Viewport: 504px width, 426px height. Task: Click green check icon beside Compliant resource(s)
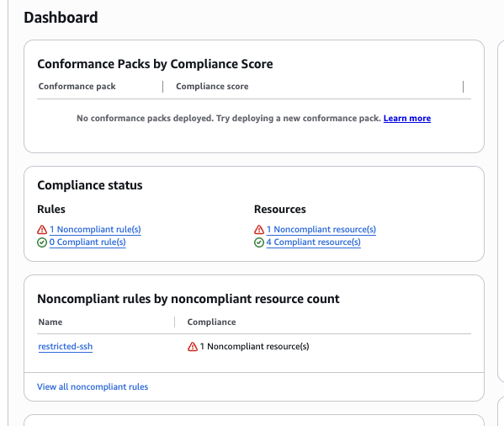pos(259,242)
